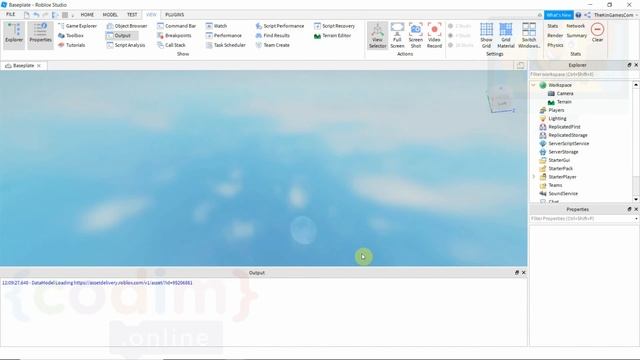The height and width of the screenshot is (360, 640).
Task: Open the Toolbox panel
Action: coord(71,36)
